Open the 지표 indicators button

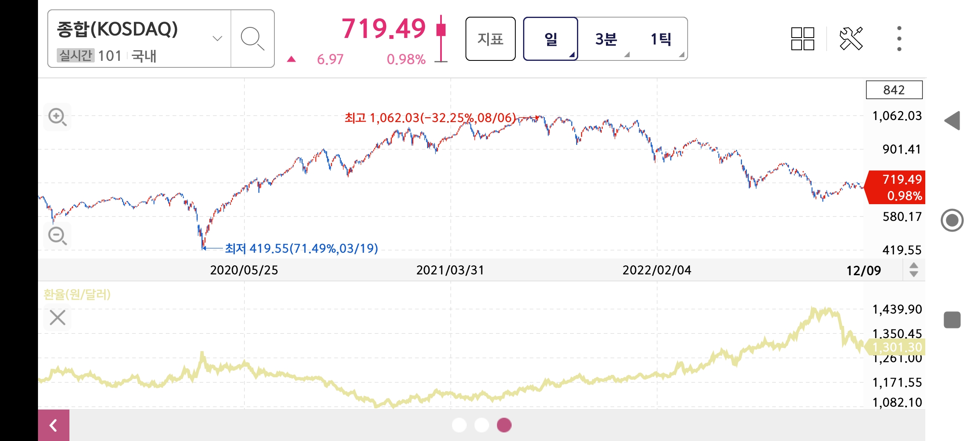point(490,39)
